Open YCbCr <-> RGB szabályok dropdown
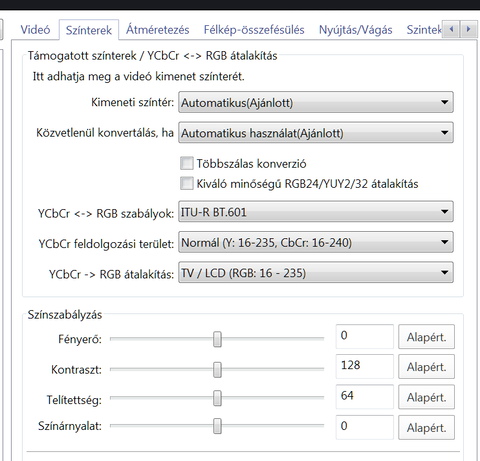This screenshot has width=480, height=461. [x=316, y=211]
